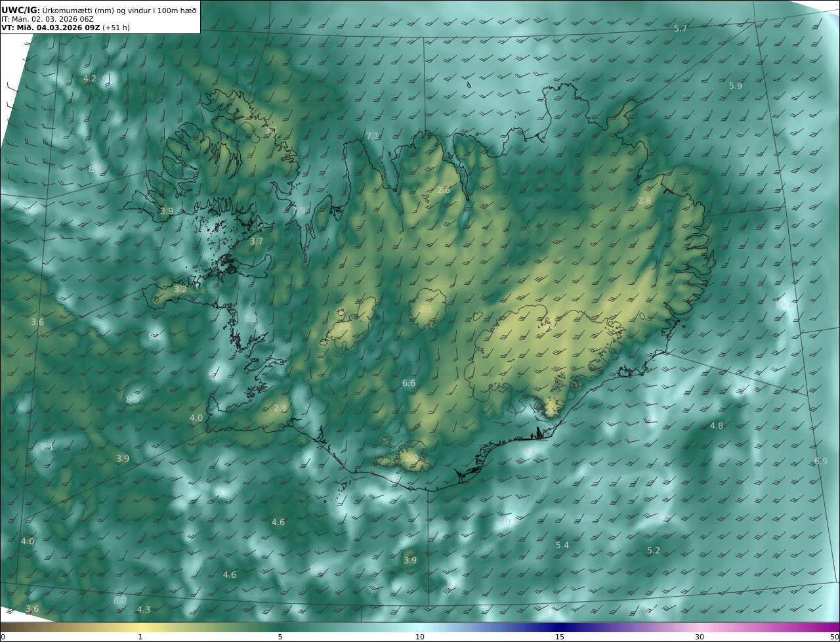This screenshot has height=642, width=840.
Task: Click the pink colorbar segment above 30
Action: pos(700,627)
